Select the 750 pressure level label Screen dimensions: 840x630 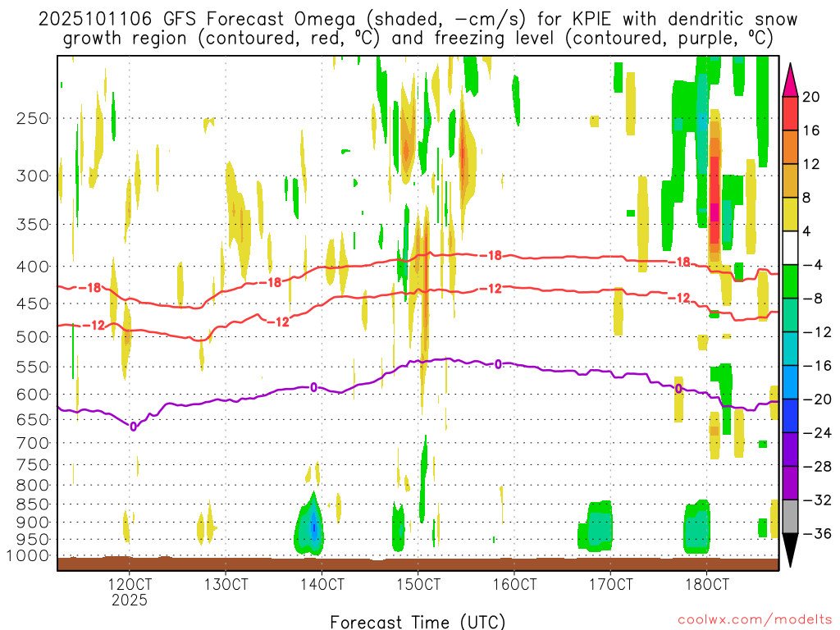(33, 465)
